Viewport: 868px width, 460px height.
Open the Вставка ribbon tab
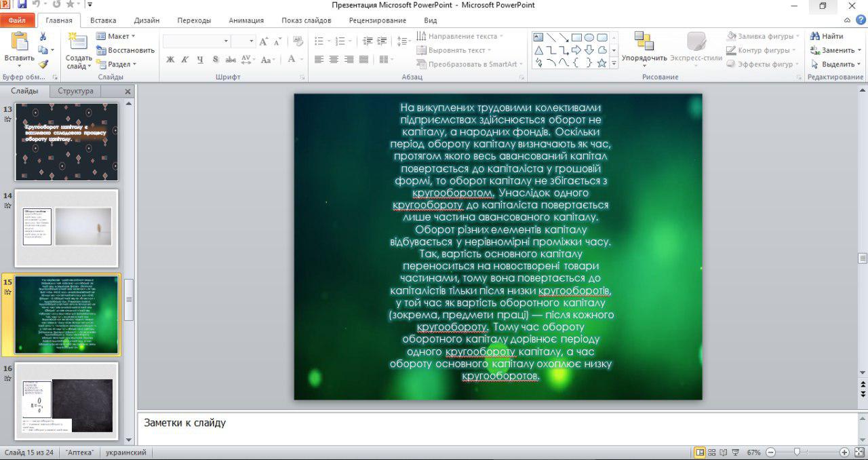[x=103, y=20]
